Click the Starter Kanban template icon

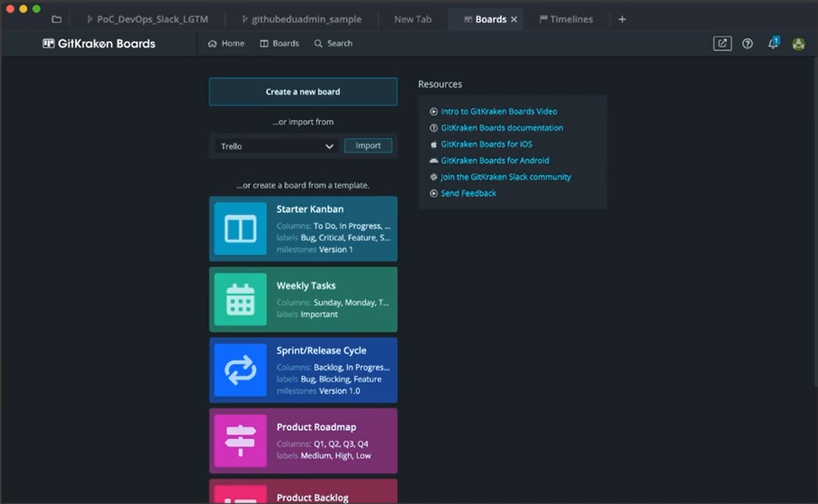[240, 229]
